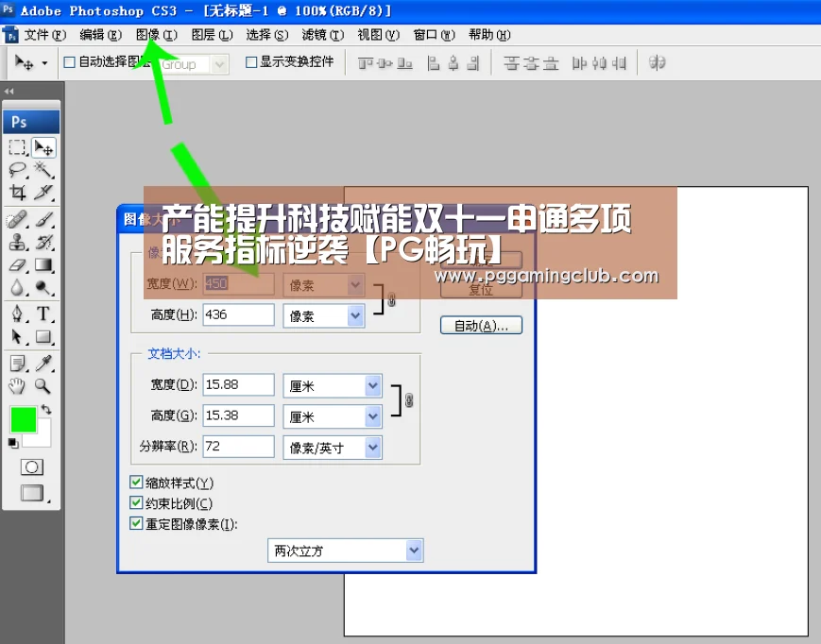Open the 编辑(E) menu
This screenshot has height=644, width=821.
click(100, 35)
